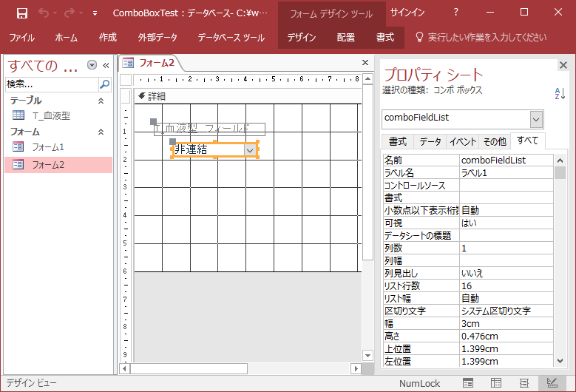Switch to Form View status bar icon
The width and height of the screenshot is (576, 392).
(467, 383)
